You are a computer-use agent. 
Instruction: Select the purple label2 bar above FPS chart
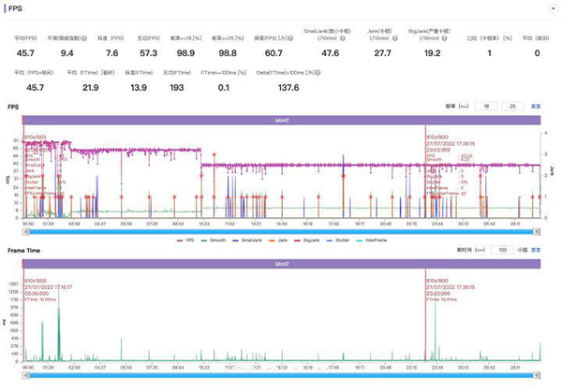(x=279, y=120)
